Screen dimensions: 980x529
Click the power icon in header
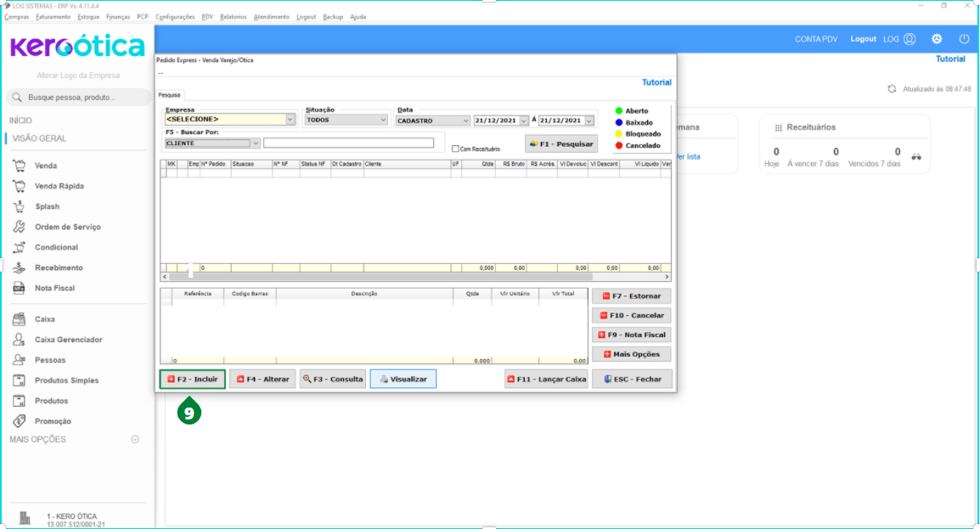click(x=964, y=39)
